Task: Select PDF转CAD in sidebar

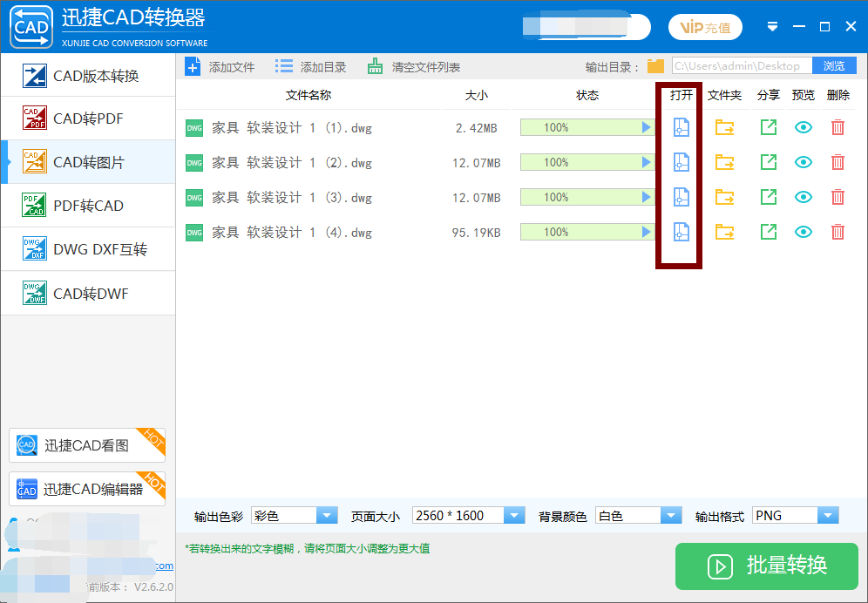Action: (88, 206)
